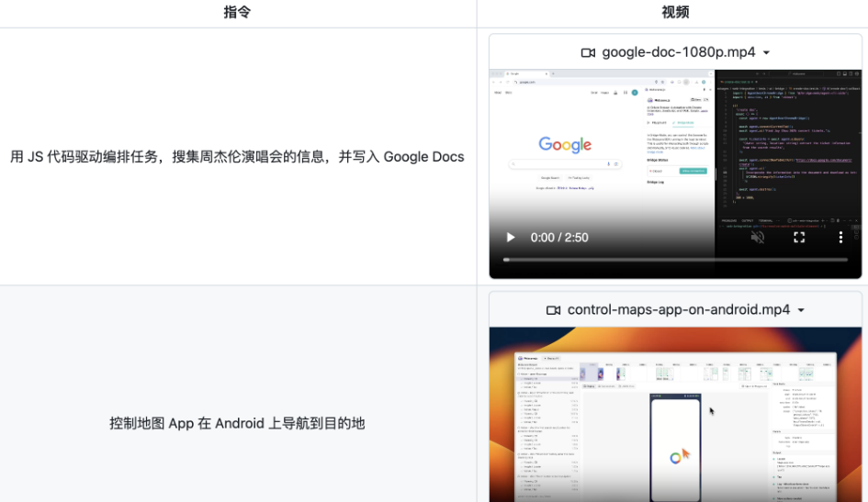Click the control-maps-app-on-android video preview

pos(675,415)
